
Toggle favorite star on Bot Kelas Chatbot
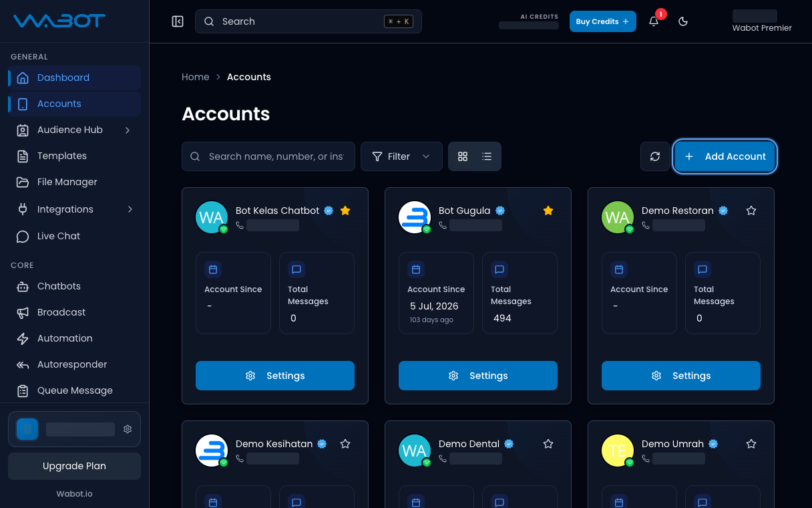coord(345,211)
